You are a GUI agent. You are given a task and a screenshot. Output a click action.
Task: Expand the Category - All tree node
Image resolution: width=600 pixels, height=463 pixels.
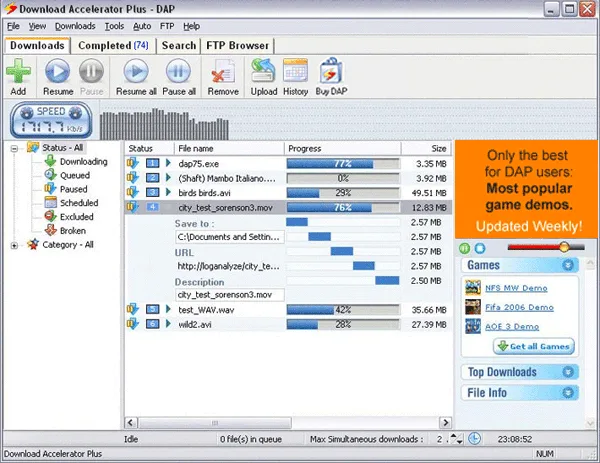tap(14, 245)
